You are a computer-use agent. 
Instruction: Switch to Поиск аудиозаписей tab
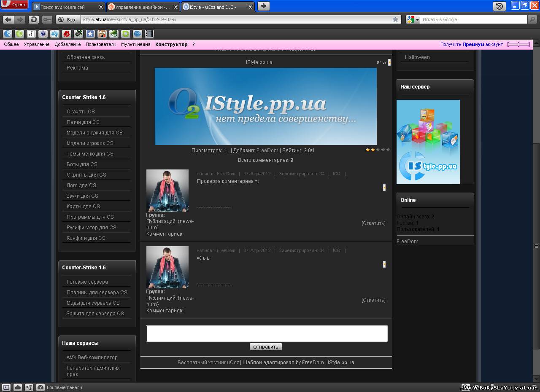click(x=69, y=7)
